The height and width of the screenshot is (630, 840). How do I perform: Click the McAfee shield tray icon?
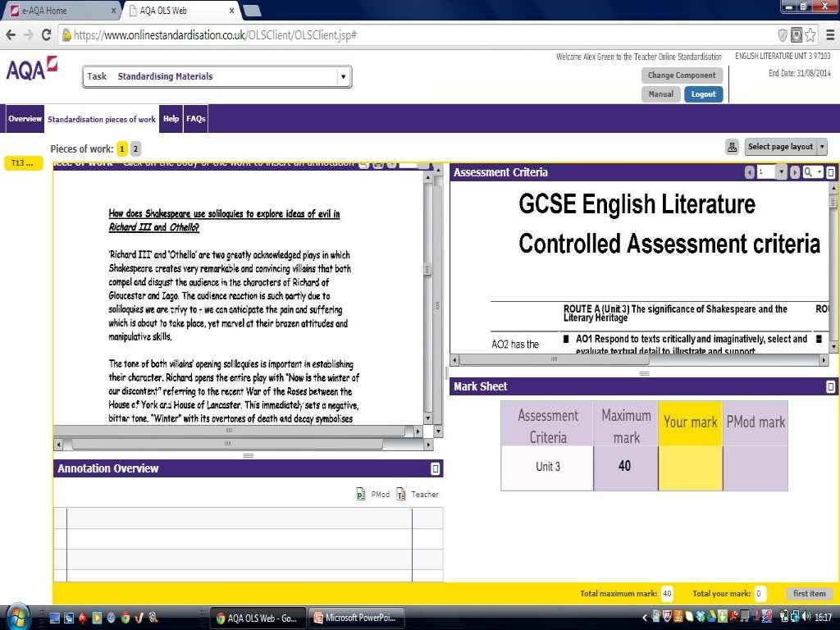pyautogui.click(x=667, y=617)
